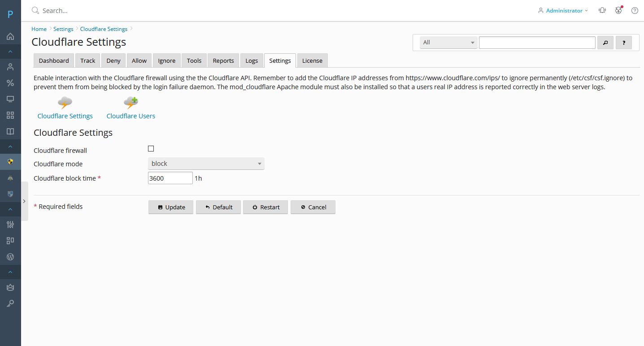The width and height of the screenshot is (644, 346).
Task: Enable the Cloudflare firewall checkbox
Action: (x=151, y=149)
